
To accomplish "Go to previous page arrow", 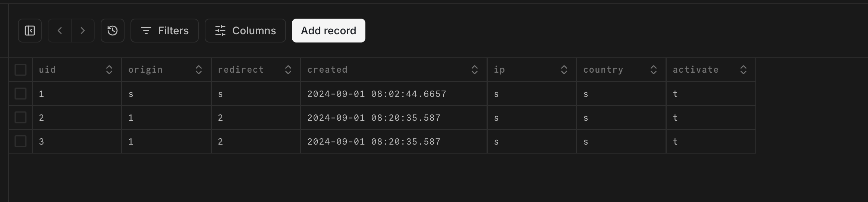I will (60, 31).
